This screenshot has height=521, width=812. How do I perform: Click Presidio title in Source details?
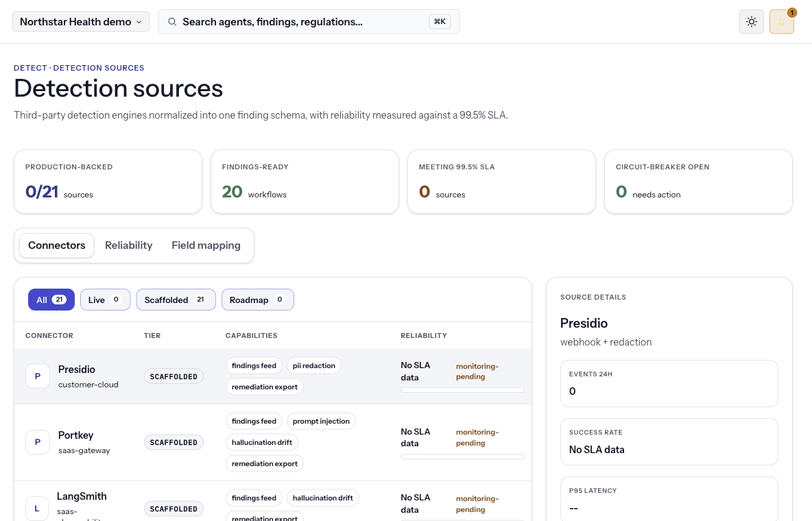click(x=584, y=323)
